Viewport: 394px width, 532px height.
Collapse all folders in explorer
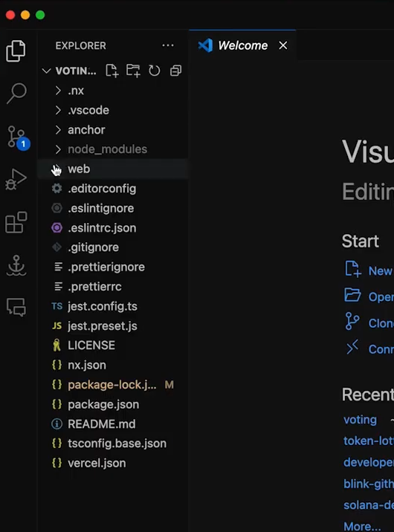175,71
